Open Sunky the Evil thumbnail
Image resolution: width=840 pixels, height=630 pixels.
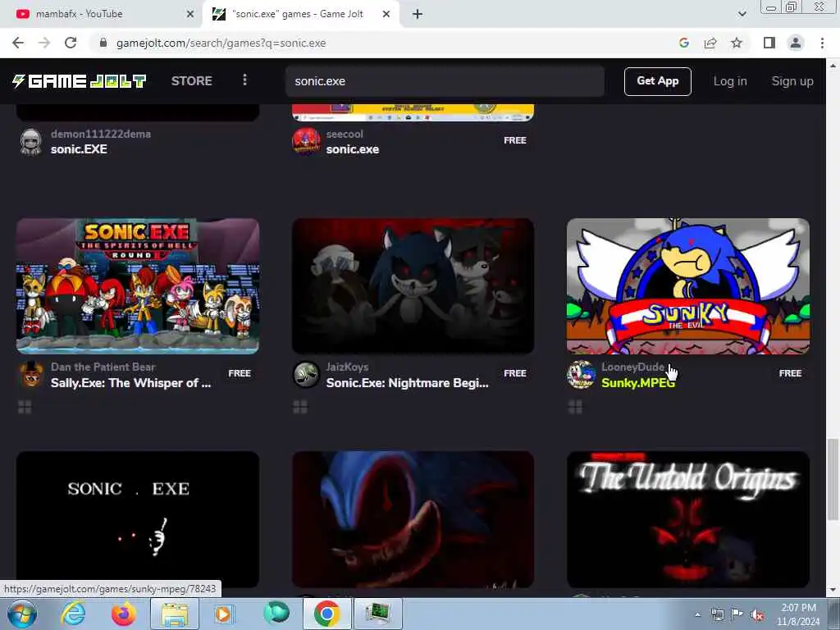point(688,285)
